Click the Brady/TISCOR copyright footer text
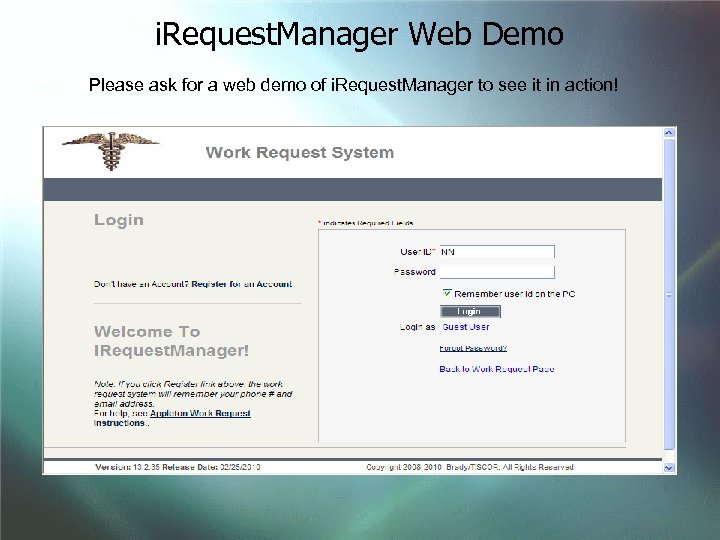The height and width of the screenshot is (540, 720). click(470, 467)
